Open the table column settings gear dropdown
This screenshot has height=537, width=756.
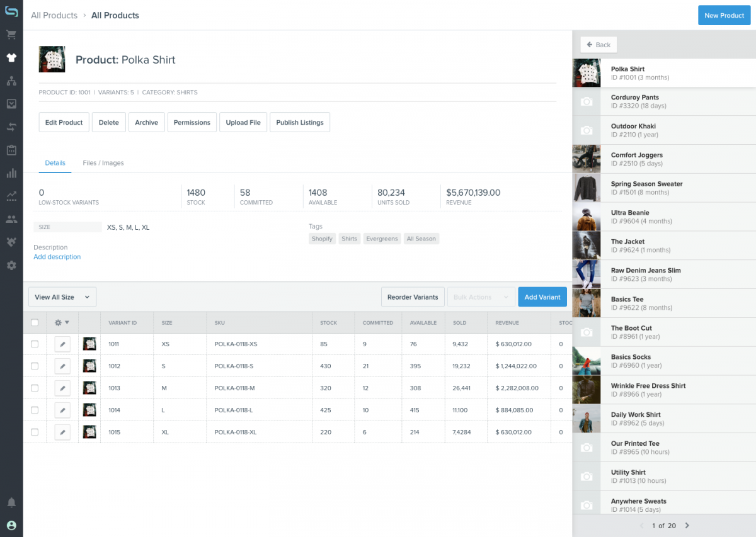61,322
